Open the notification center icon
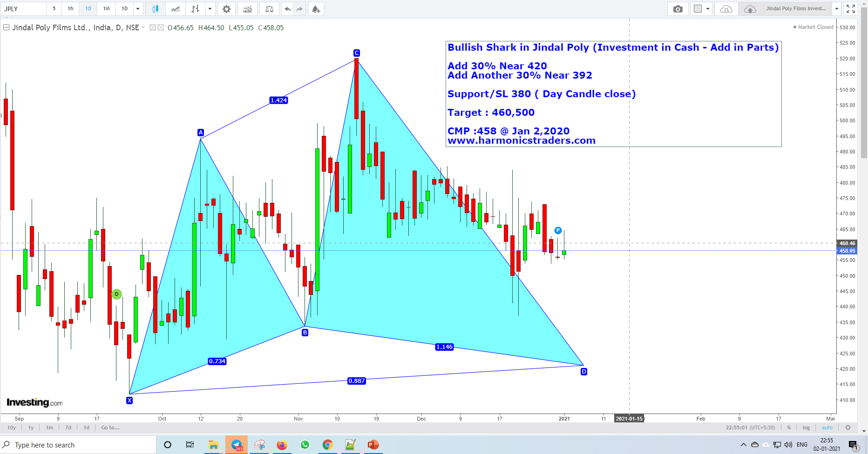 853,445
